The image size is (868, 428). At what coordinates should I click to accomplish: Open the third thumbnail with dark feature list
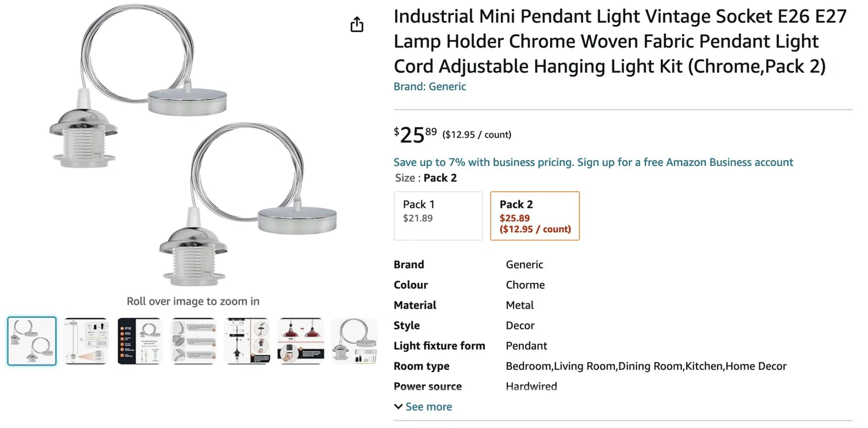point(139,341)
